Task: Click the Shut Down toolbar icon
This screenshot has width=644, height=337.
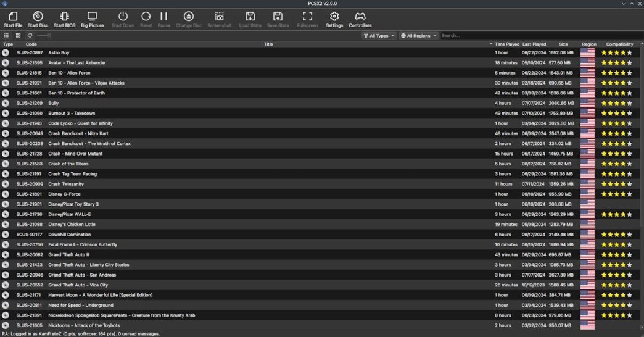Action: [x=123, y=19]
